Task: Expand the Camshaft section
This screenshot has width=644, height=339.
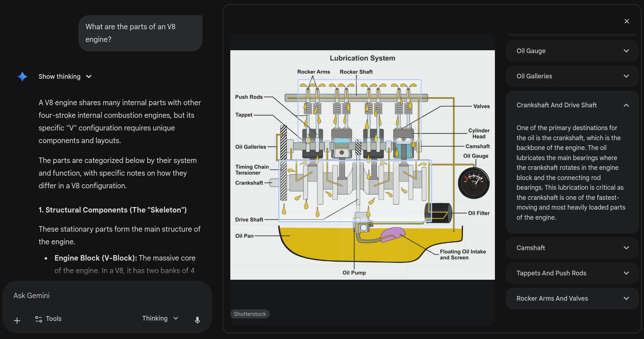Action: pos(572,248)
